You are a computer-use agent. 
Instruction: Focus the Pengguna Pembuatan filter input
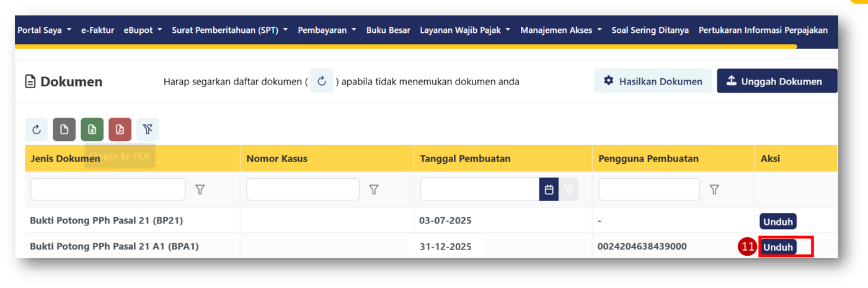[x=649, y=189]
